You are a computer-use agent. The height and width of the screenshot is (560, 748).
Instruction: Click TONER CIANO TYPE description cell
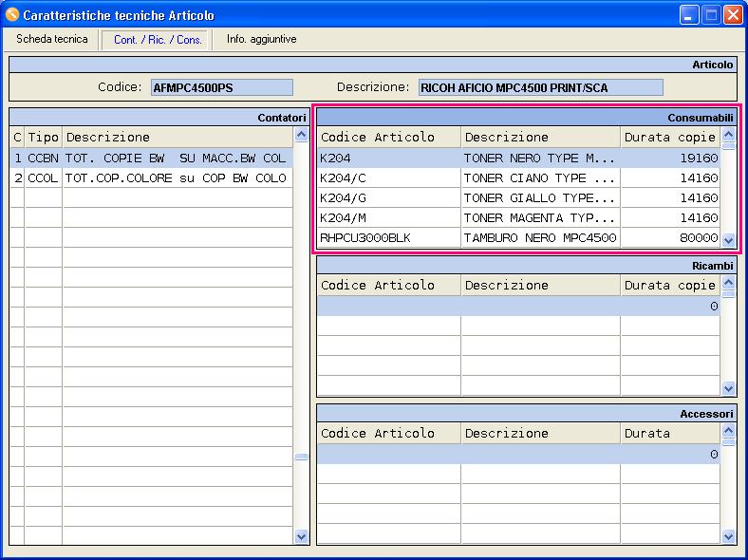tap(540, 177)
